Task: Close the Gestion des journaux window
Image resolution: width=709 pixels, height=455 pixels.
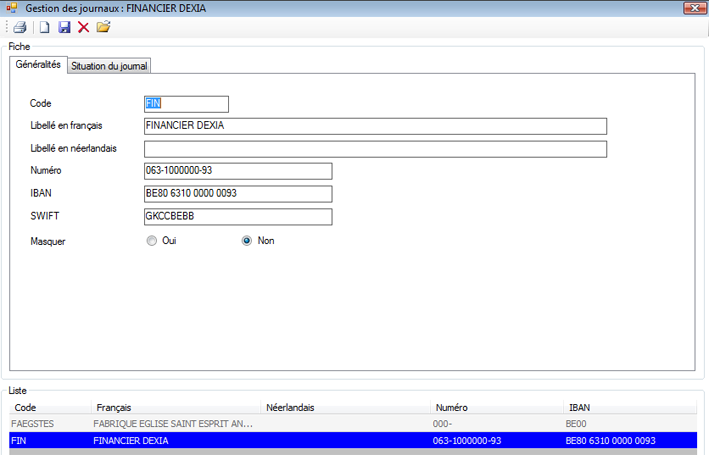Action: point(695,8)
